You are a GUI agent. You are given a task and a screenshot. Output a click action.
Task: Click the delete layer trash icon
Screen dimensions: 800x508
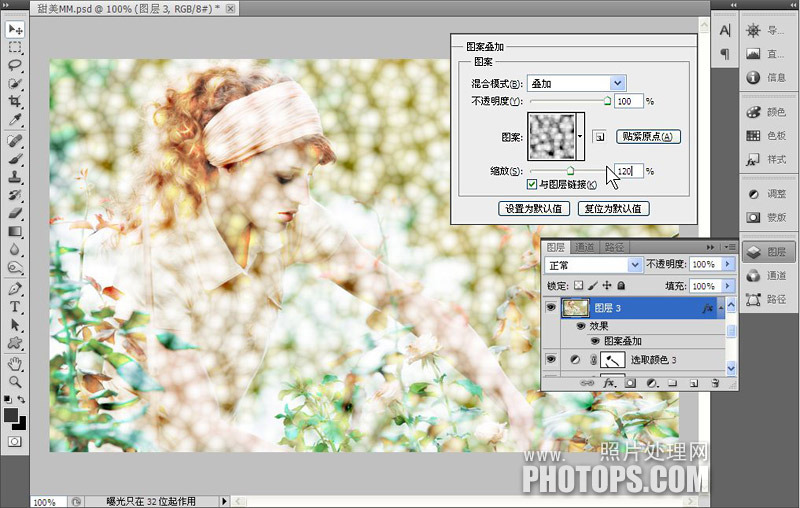pos(715,383)
